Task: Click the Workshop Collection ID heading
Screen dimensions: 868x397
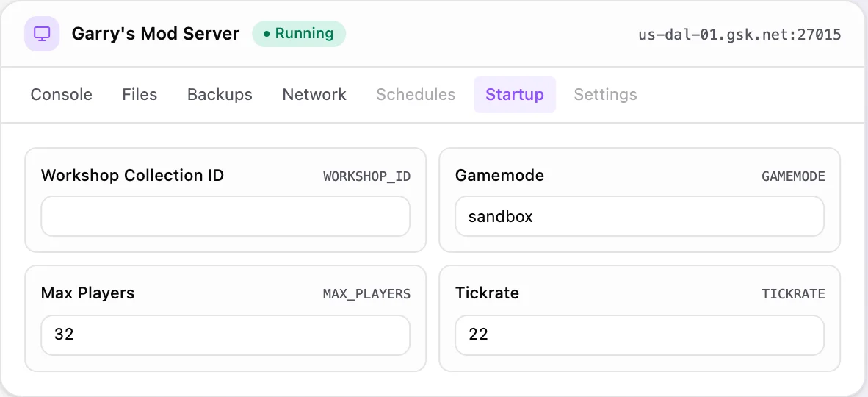Action: [x=132, y=176]
